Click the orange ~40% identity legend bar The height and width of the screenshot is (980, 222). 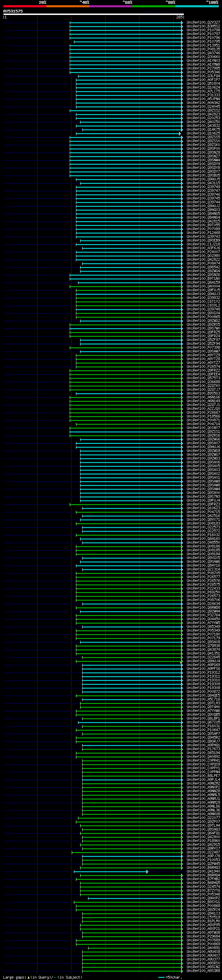coord(68,6)
